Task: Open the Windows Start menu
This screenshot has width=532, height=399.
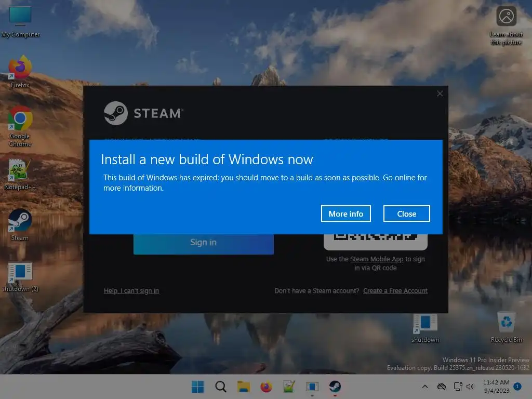Action: tap(198, 387)
